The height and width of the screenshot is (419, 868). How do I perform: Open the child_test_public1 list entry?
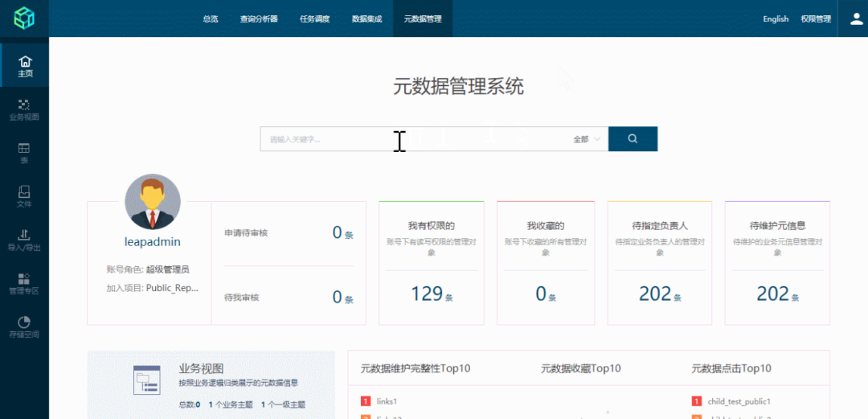pos(739,401)
